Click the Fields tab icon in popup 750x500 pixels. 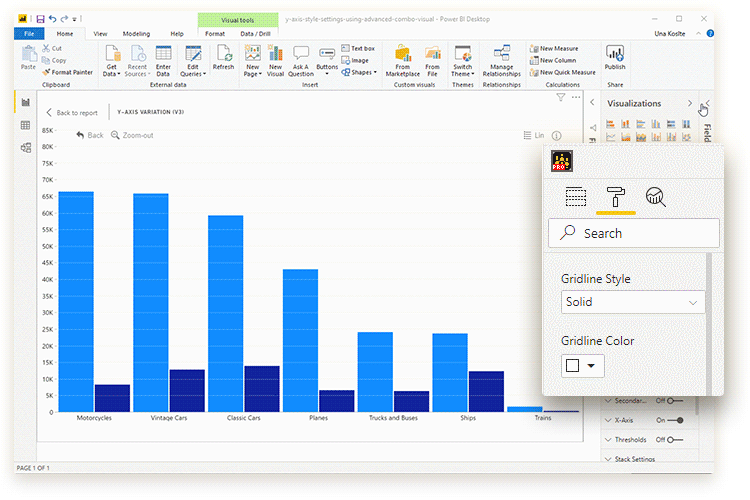pyautogui.click(x=575, y=197)
